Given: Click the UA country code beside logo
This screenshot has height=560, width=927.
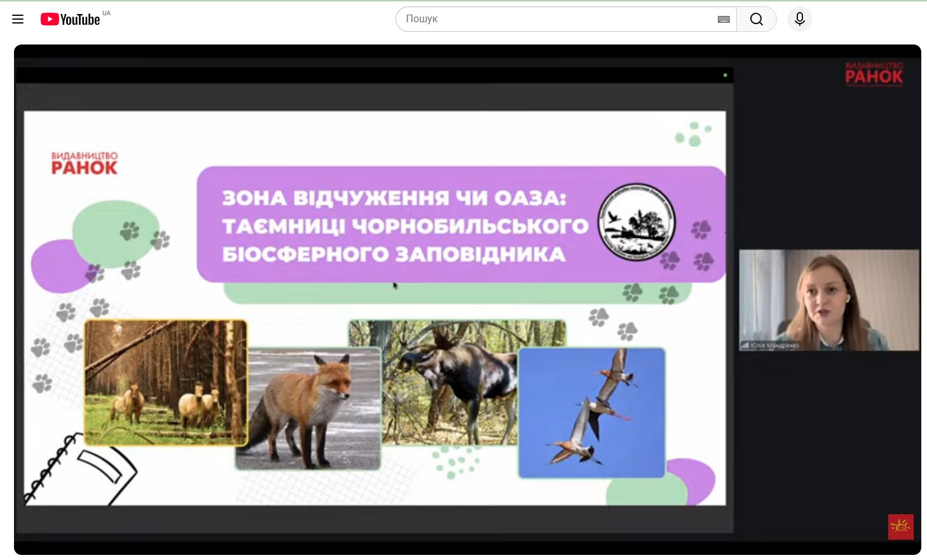Looking at the screenshot, I should pyautogui.click(x=106, y=13).
